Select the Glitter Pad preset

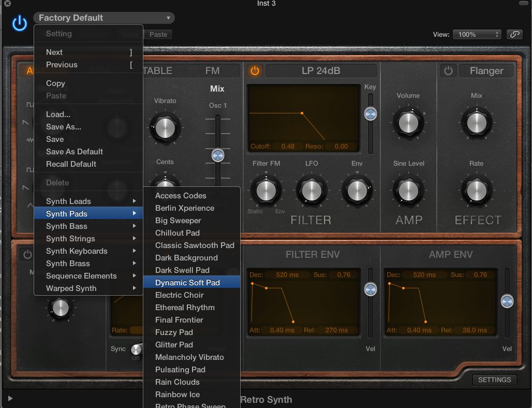191,345
